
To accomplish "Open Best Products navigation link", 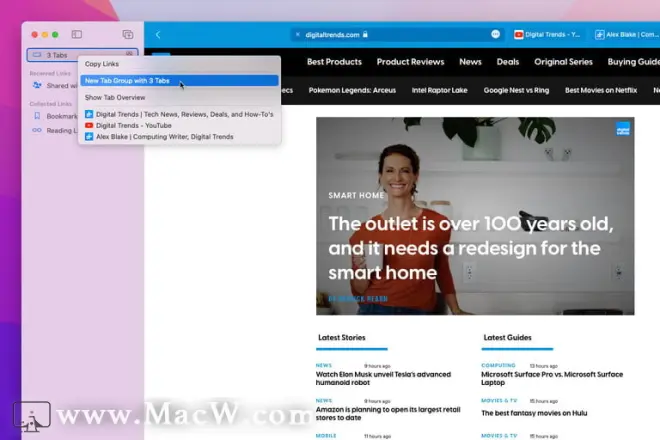I will 334,62.
